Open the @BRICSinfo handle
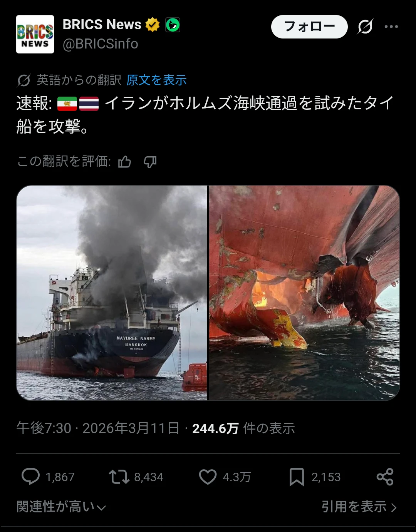Viewport: 416px width, 532px height. pos(100,44)
